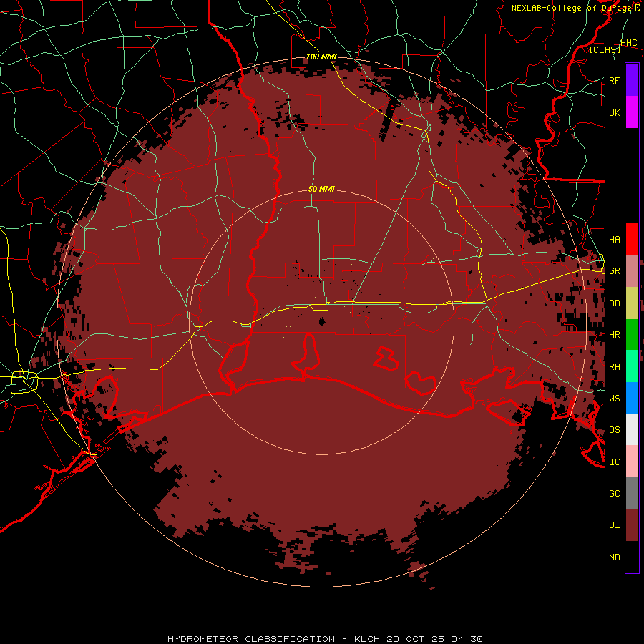Click the BI legend label
The image size is (644, 644).
point(614,525)
